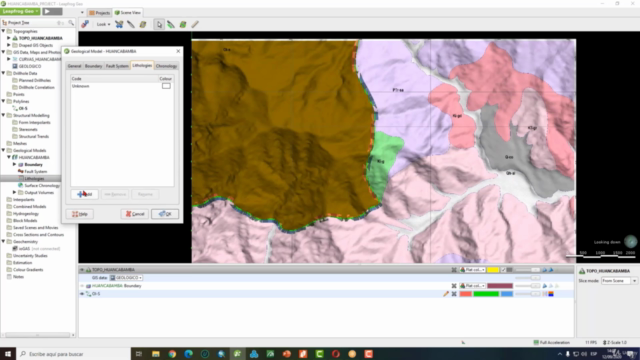Screen dimensions: 640x360
Task: Open the Look dropdown in scene toolbar
Action: tap(103, 24)
